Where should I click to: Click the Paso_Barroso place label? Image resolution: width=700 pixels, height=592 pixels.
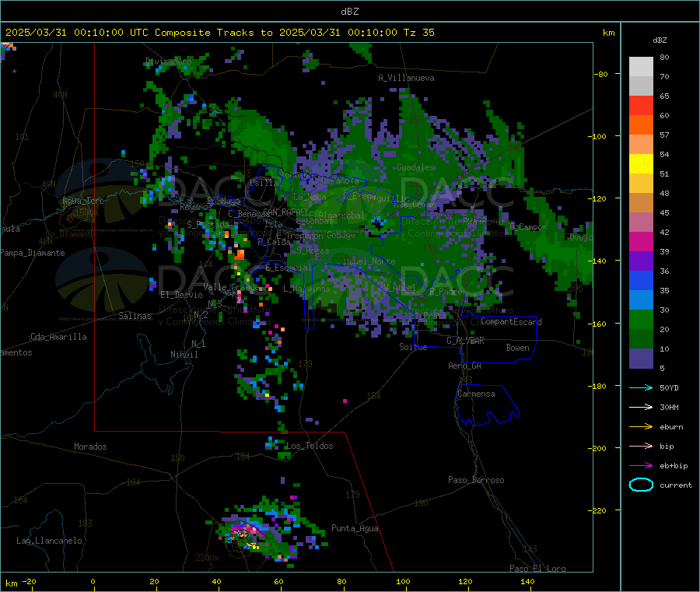pos(476,480)
